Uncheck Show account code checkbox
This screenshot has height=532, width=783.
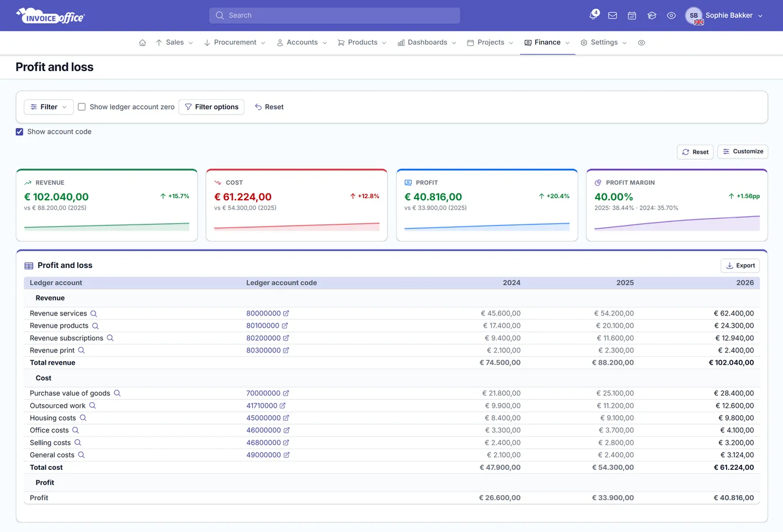[x=20, y=132]
